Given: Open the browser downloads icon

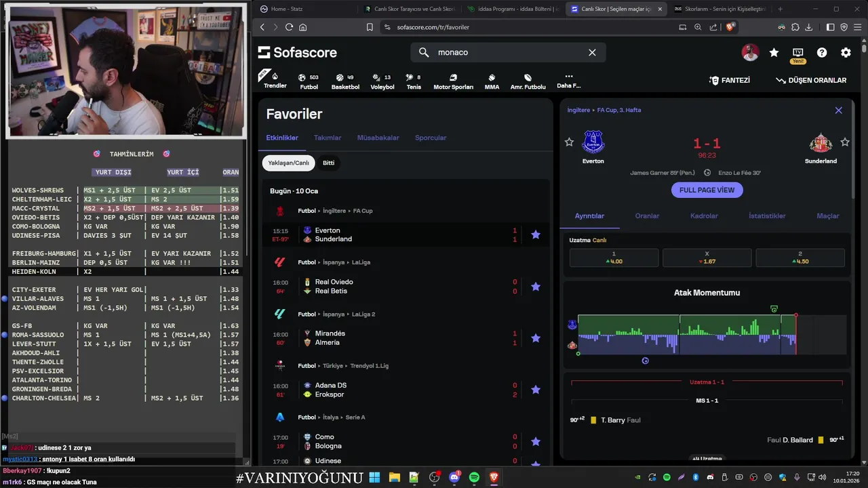Looking at the screenshot, I should 808,27.
